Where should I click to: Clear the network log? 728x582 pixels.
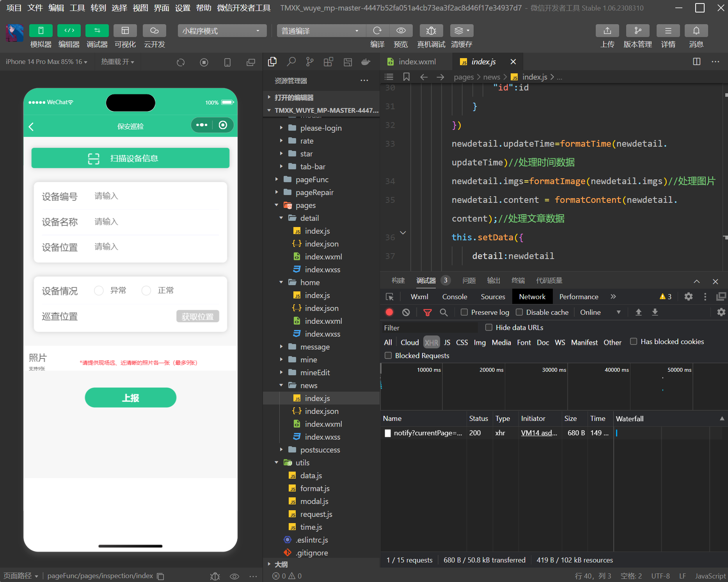(x=406, y=312)
